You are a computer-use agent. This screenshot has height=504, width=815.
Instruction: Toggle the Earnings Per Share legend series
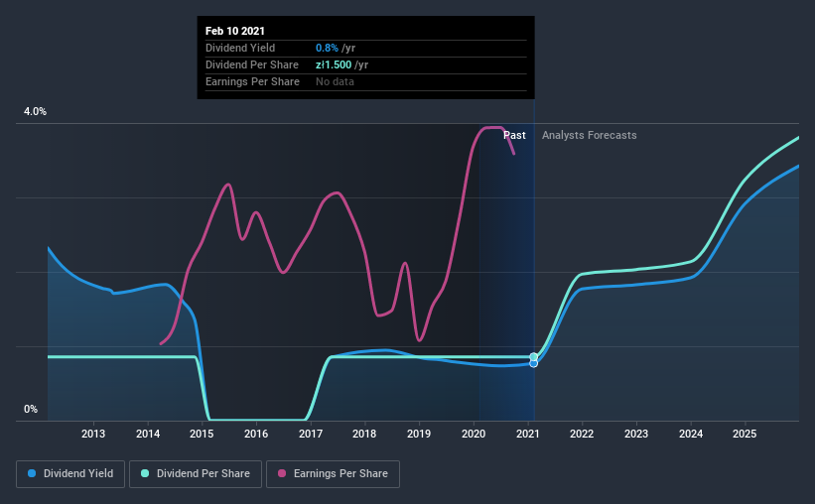tap(333, 474)
